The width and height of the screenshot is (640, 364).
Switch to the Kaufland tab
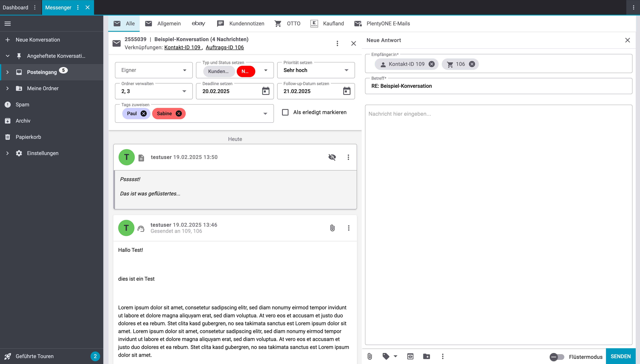(x=327, y=24)
